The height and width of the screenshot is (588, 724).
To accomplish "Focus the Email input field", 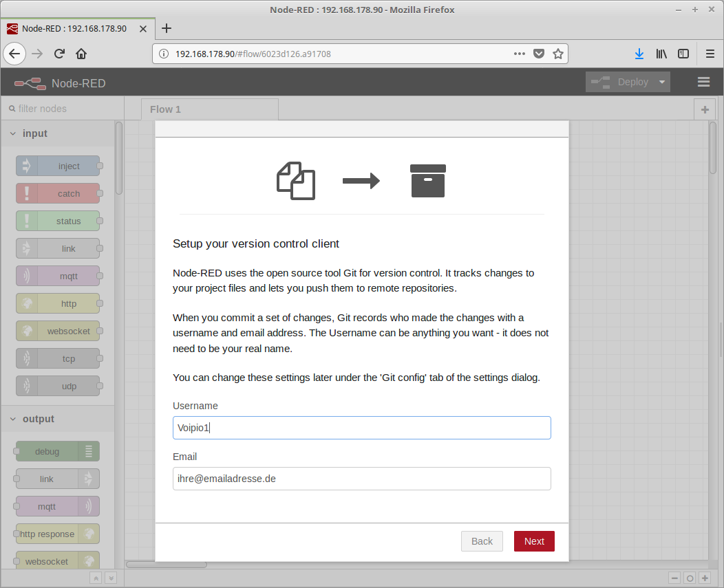I will 361,479.
